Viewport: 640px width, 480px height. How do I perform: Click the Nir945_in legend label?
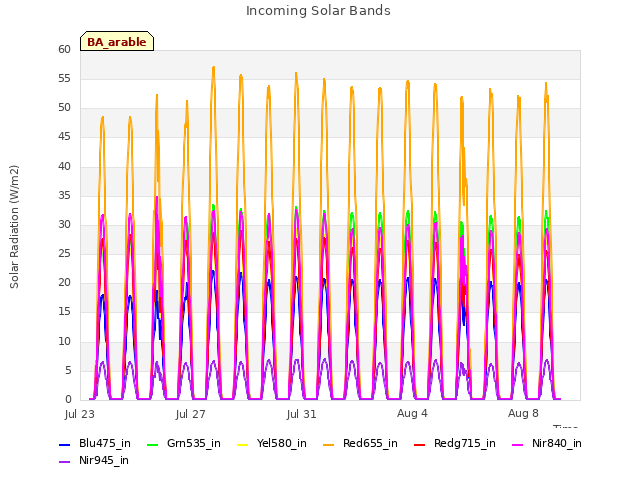tap(104, 460)
